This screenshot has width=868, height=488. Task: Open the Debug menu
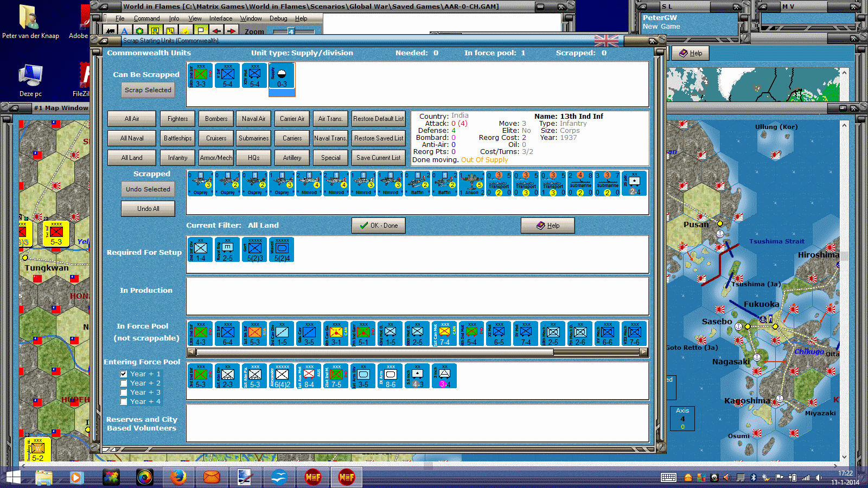click(x=278, y=18)
